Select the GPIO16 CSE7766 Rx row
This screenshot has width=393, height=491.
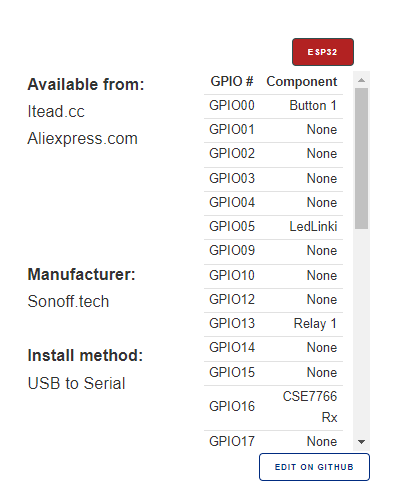coord(273,407)
